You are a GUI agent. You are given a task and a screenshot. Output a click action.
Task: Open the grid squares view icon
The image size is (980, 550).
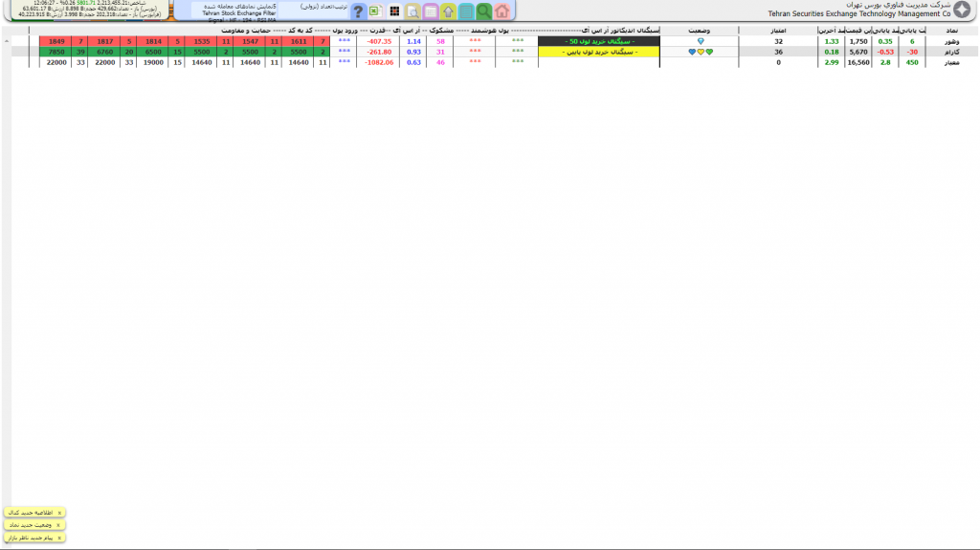pos(394,11)
